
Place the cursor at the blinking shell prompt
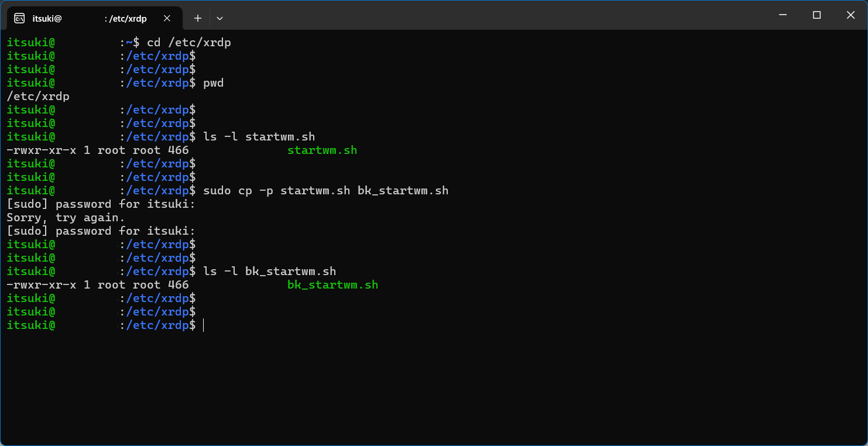(x=204, y=325)
